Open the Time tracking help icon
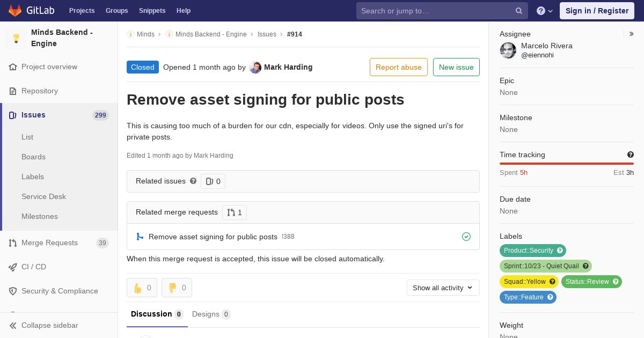Viewport: 644px width, 338px height. coord(631,155)
